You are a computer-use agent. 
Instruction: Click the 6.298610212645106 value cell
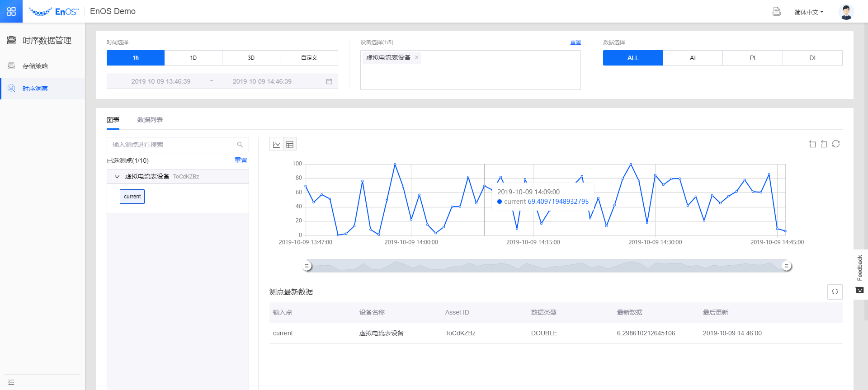tap(646, 333)
